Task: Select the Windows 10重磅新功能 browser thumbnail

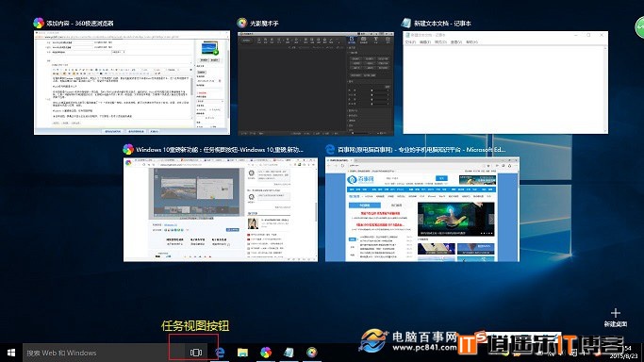Action: 221,209
